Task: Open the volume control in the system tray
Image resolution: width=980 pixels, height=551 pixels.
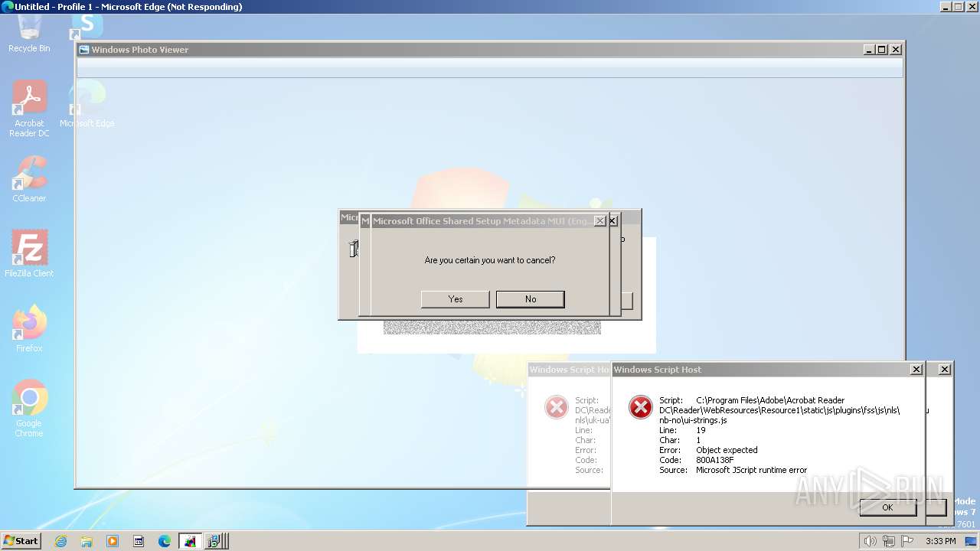Action: coord(871,541)
